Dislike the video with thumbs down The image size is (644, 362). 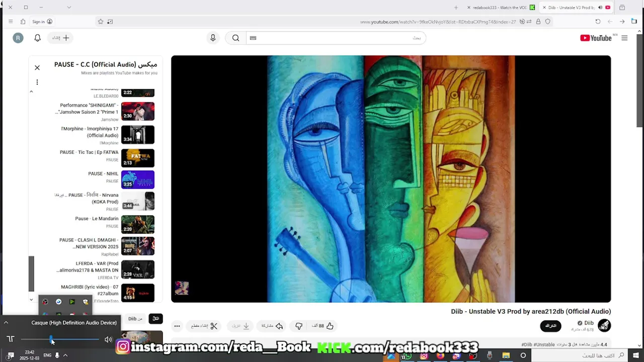(x=299, y=326)
